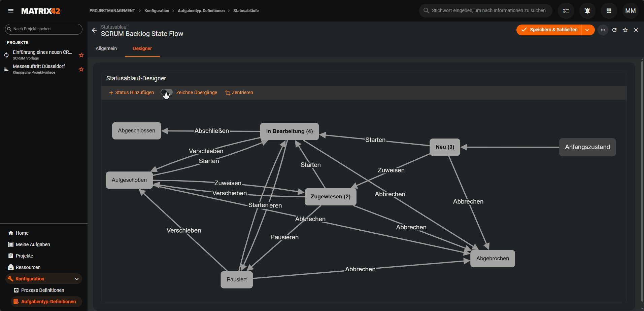Open Prozess Definitionen in sidebar
The height and width of the screenshot is (311, 644).
pos(42,290)
